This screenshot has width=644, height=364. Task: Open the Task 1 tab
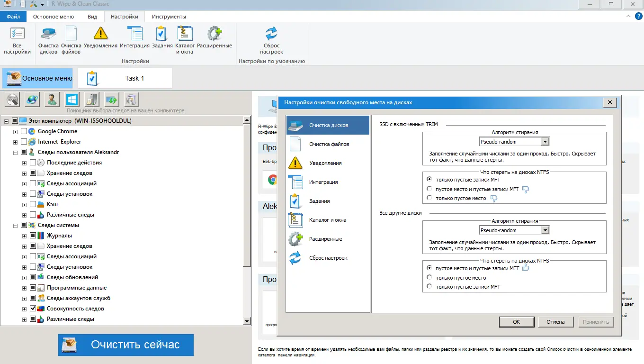(x=125, y=78)
